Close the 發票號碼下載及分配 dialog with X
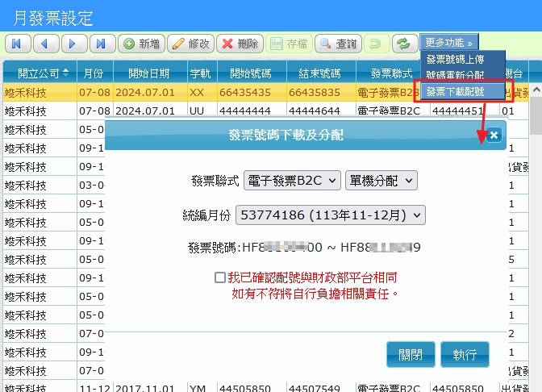 494,136
